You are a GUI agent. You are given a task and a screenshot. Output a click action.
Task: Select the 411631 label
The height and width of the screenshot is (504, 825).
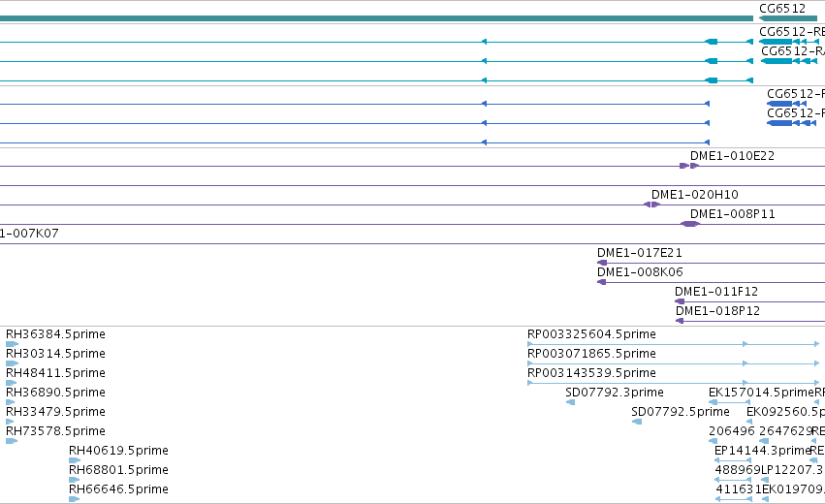coord(738,490)
